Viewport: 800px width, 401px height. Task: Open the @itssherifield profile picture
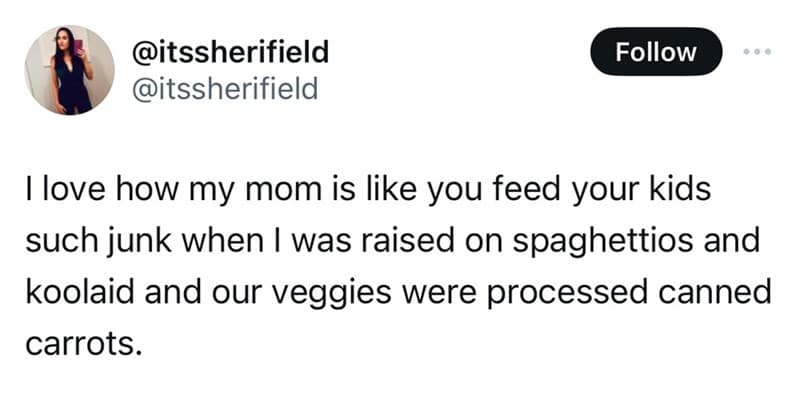coord(71,70)
